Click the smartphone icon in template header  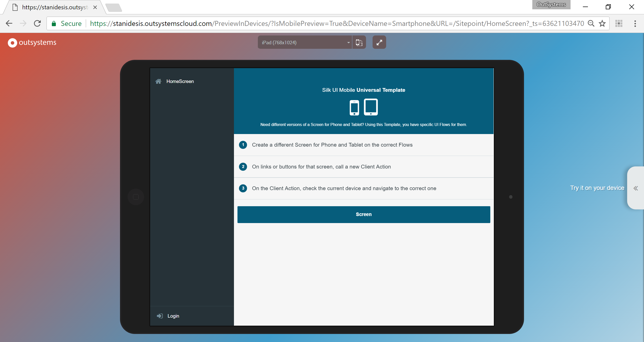354,108
